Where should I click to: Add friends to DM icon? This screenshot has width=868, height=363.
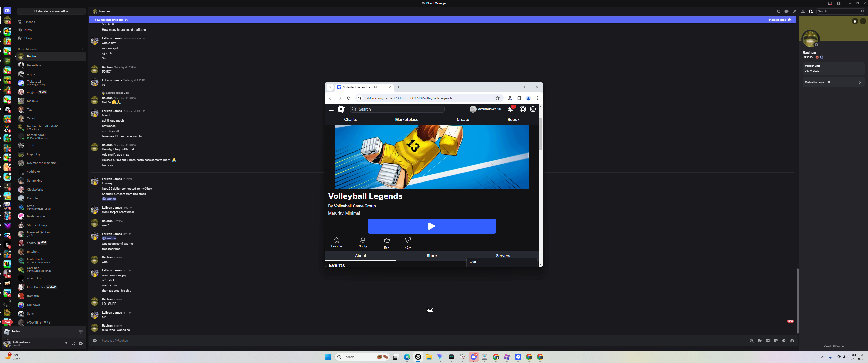(803, 11)
